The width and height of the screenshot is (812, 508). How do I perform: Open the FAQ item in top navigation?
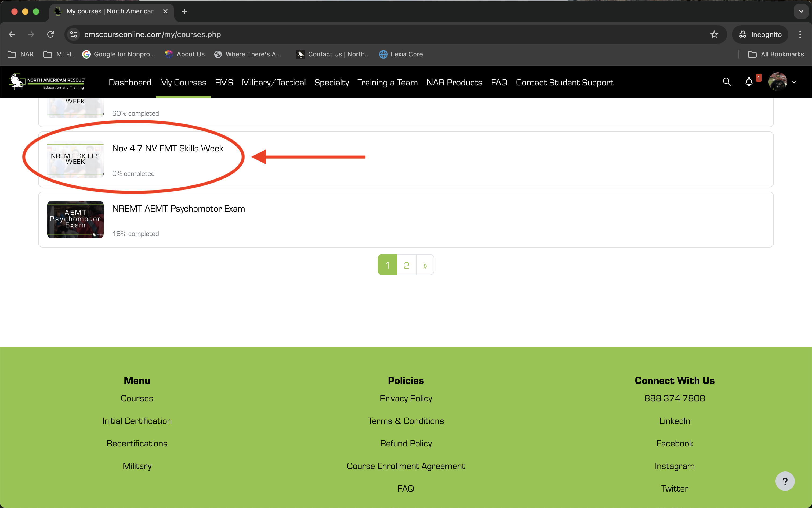tap(499, 82)
